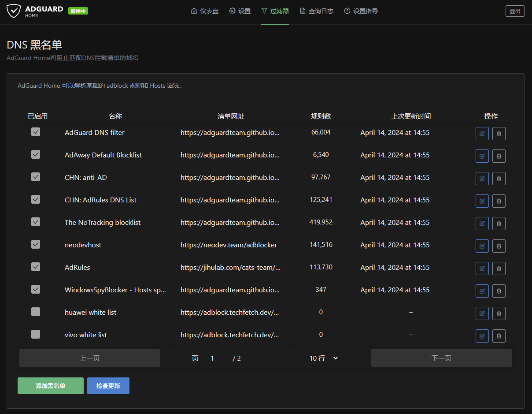This screenshot has height=414, width=532.
Task: Delete the AdRules list entry
Action: pos(499,269)
